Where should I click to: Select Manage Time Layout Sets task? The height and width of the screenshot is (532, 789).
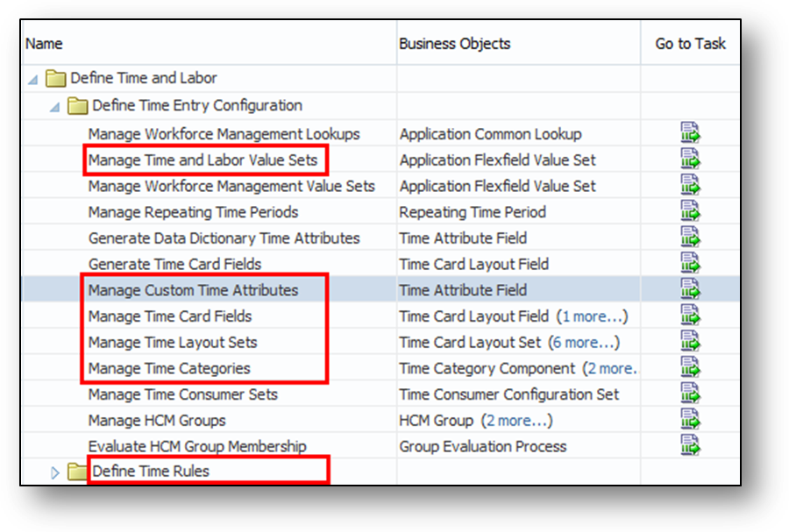173,343
